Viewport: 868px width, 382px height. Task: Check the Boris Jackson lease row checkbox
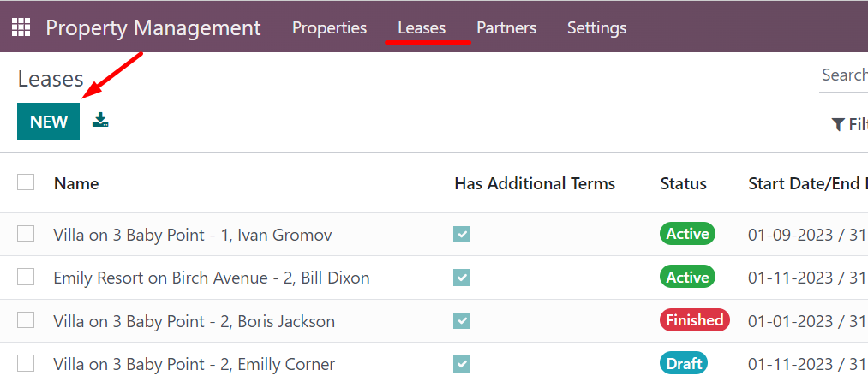pyautogui.click(x=26, y=320)
